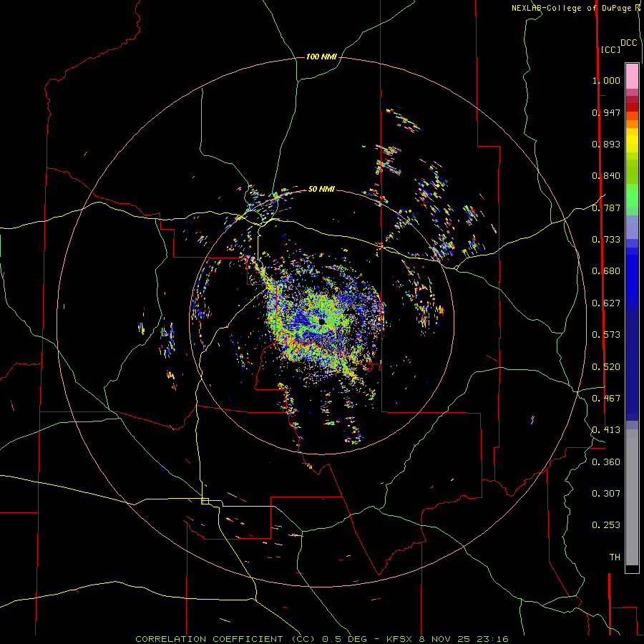This screenshot has height=644, width=644.
Task: Click the 0.680 legend value
Action: point(606,271)
